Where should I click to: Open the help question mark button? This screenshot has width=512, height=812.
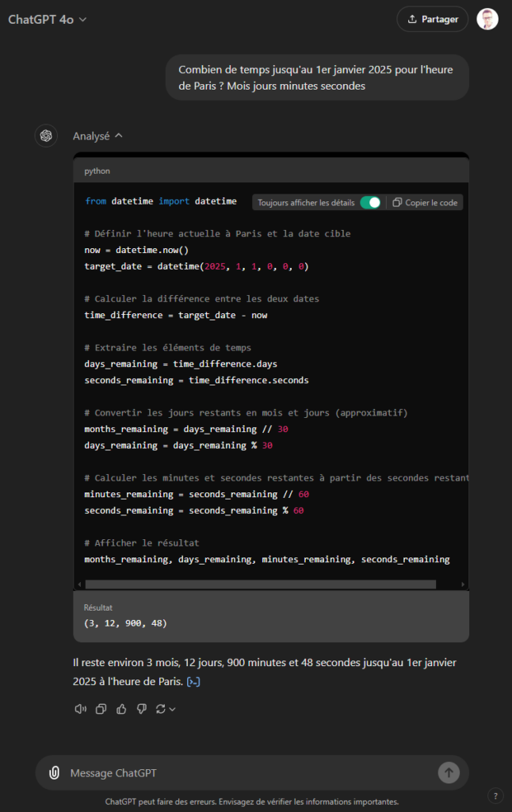(495, 796)
